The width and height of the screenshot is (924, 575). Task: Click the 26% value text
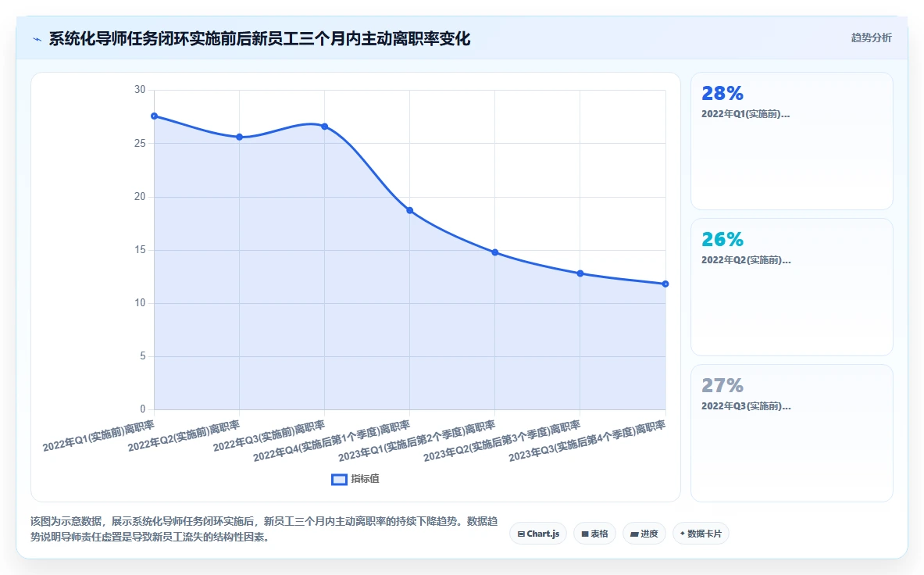pos(722,239)
